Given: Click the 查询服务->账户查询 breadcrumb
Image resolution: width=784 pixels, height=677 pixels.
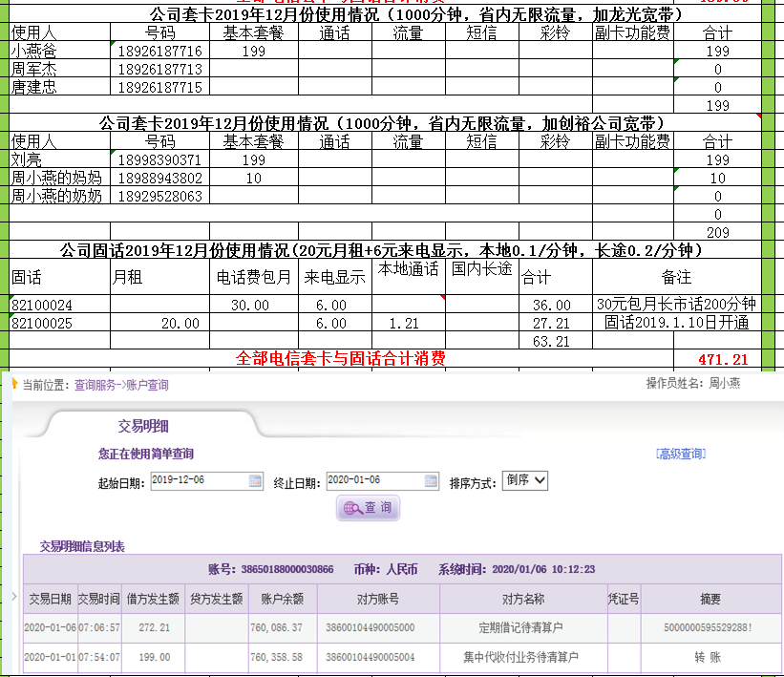Looking at the screenshot, I should tap(121, 385).
